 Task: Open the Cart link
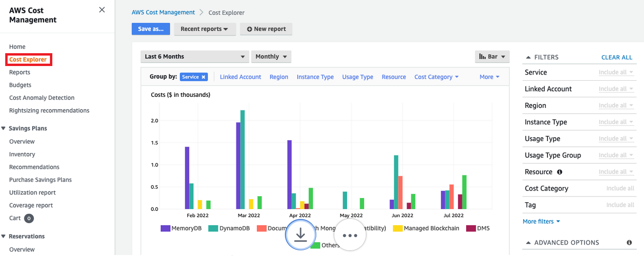point(15,218)
